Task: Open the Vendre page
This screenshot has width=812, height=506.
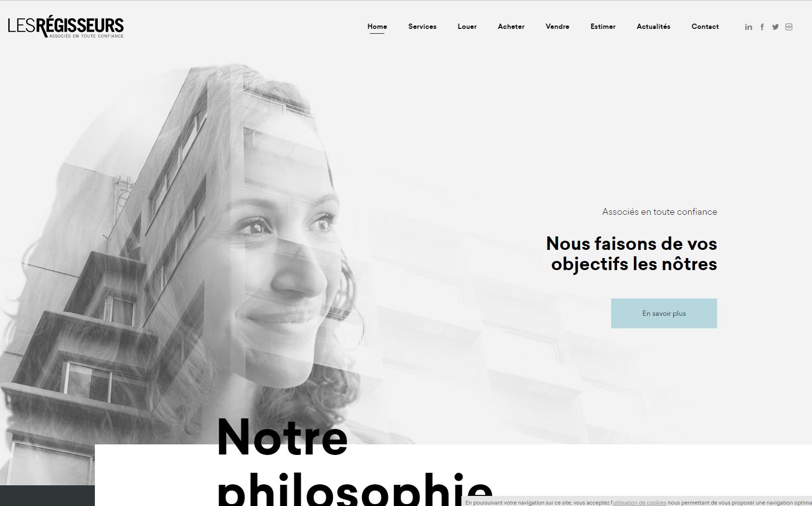Action: point(557,26)
